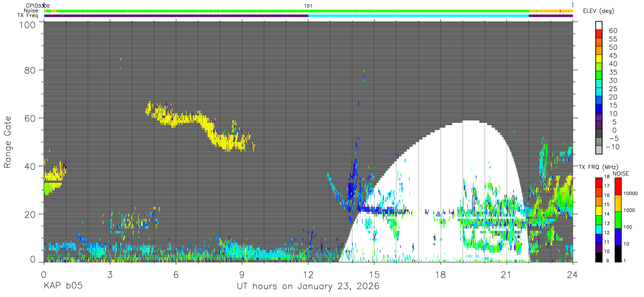The height and width of the screenshot is (297, 644).
Task: Click 'UT hours on January 23, 2026' title
Action: point(308,286)
